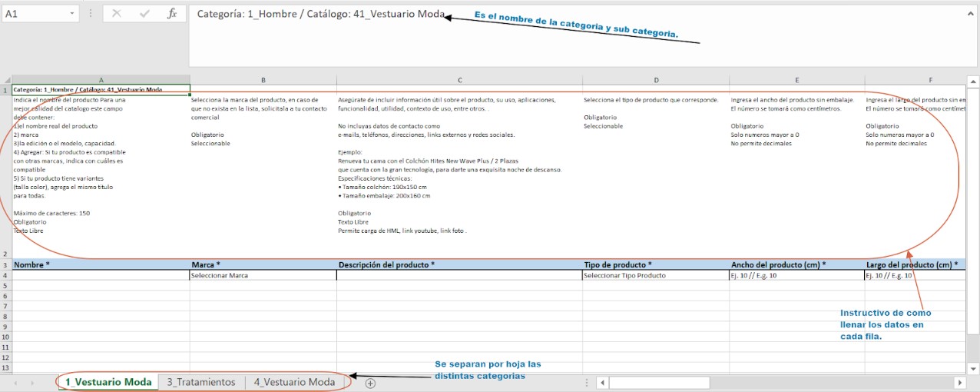Screen dimensions: 980x392
Task: Open Insert Function fx icon
Action: click(x=172, y=14)
